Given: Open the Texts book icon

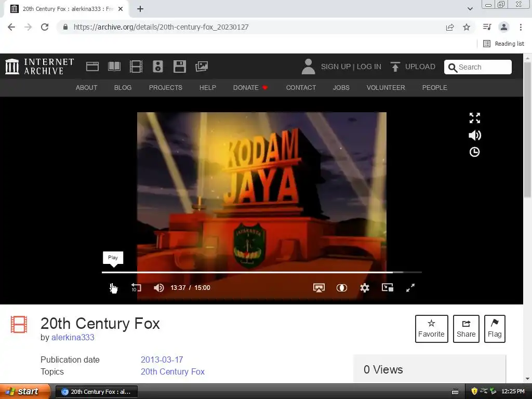Looking at the screenshot, I should pos(114,66).
